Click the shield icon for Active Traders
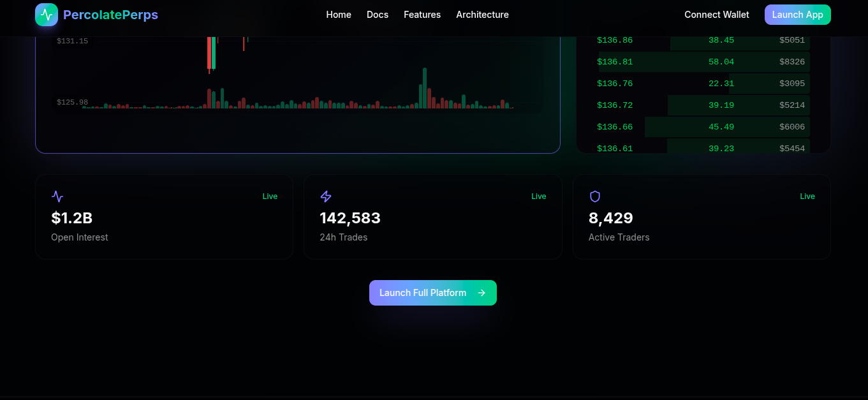 (x=595, y=196)
